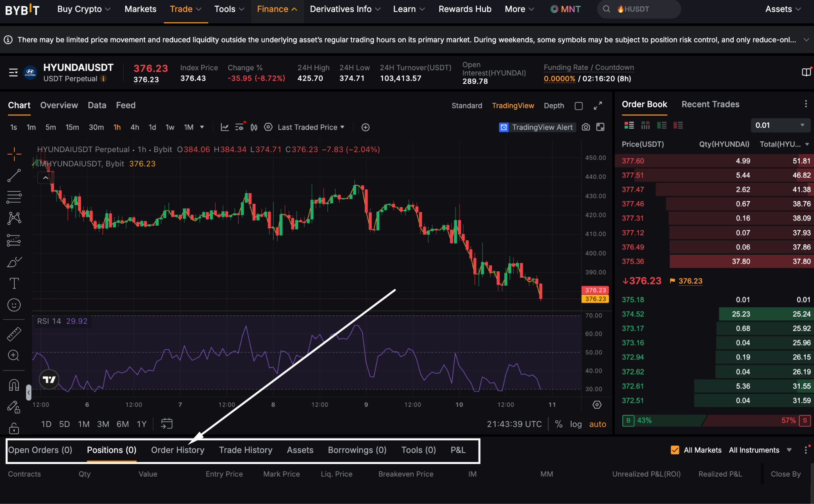
Task: Check the All Markets checkbox
Action: pyautogui.click(x=675, y=450)
